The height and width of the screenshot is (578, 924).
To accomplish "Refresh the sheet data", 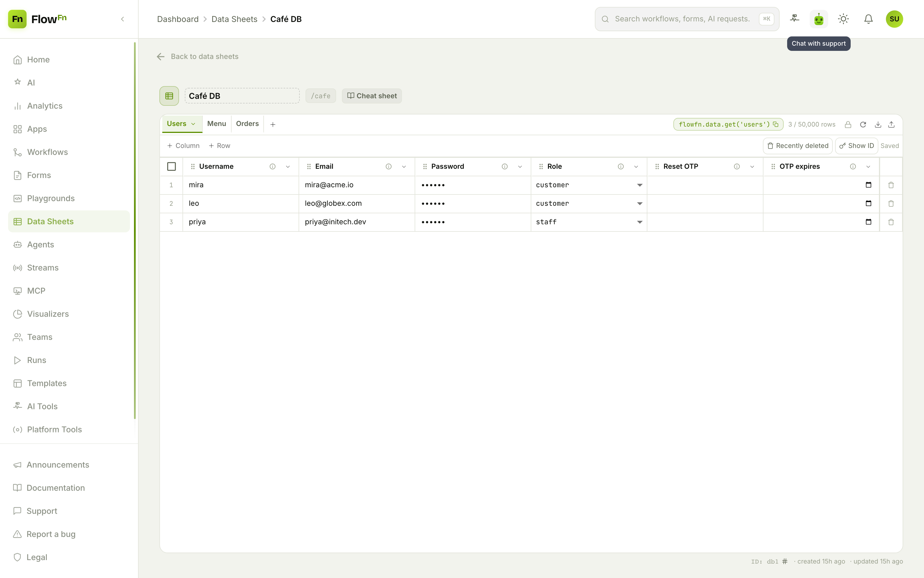I will (863, 125).
